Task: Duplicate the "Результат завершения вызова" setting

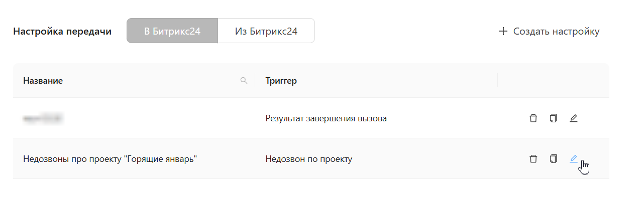Action: point(553,118)
